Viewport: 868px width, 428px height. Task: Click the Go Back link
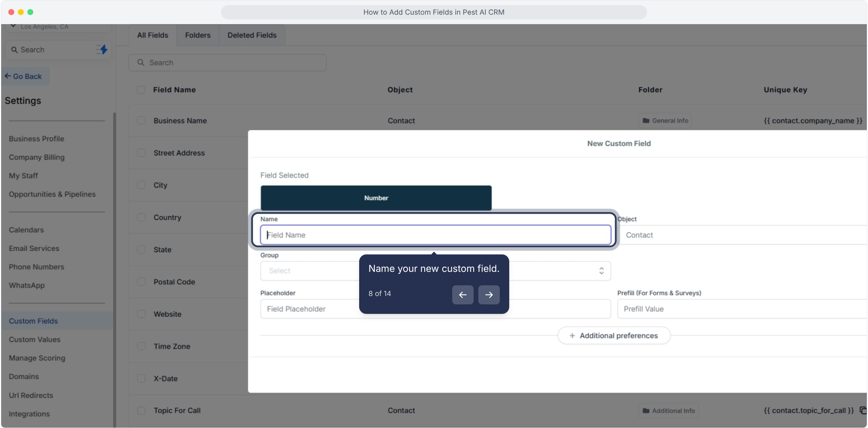click(x=26, y=76)
